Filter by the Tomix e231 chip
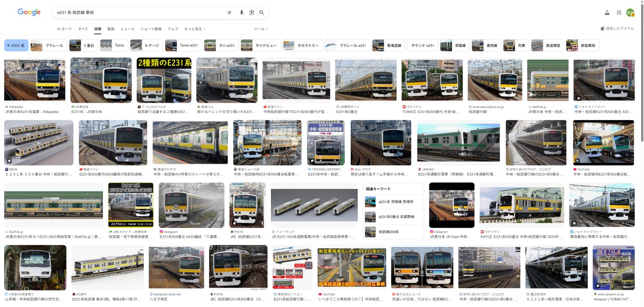 [x=183, y=45]
